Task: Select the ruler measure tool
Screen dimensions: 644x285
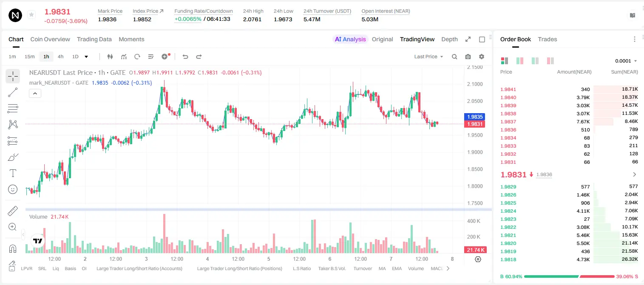Action: click(x=13, y=211)
